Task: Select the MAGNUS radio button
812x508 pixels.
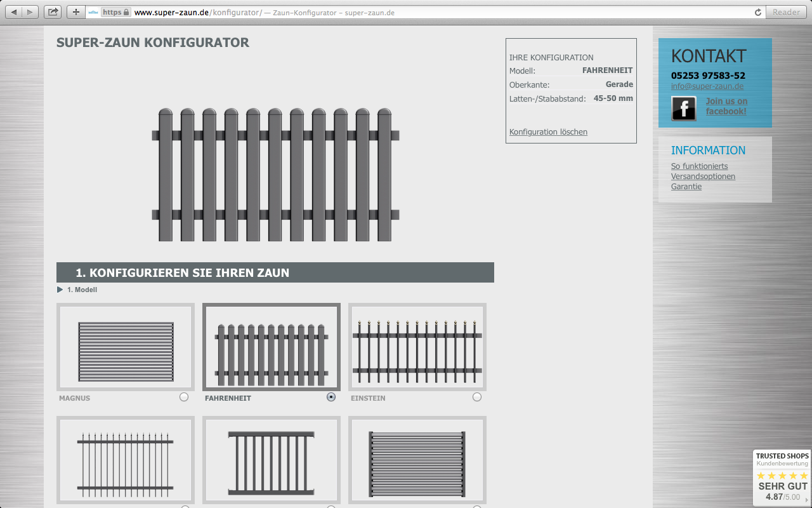Action: click(x=184, y=397)
